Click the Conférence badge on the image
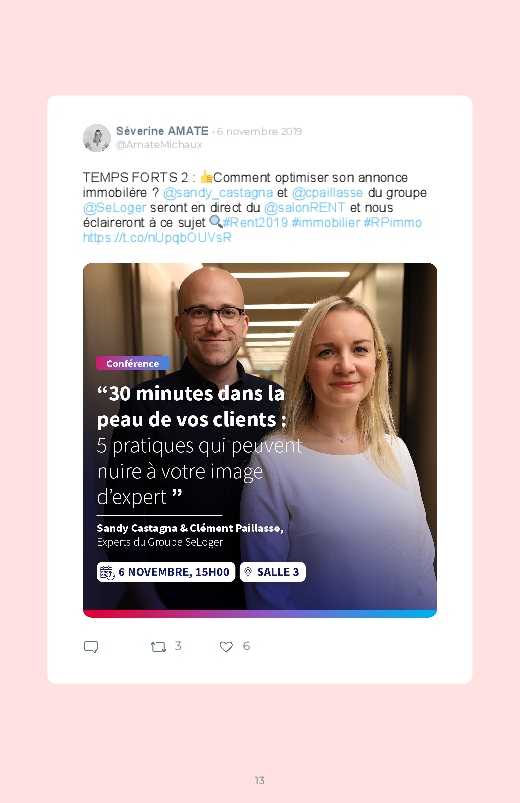 click(x=133, y=363)
